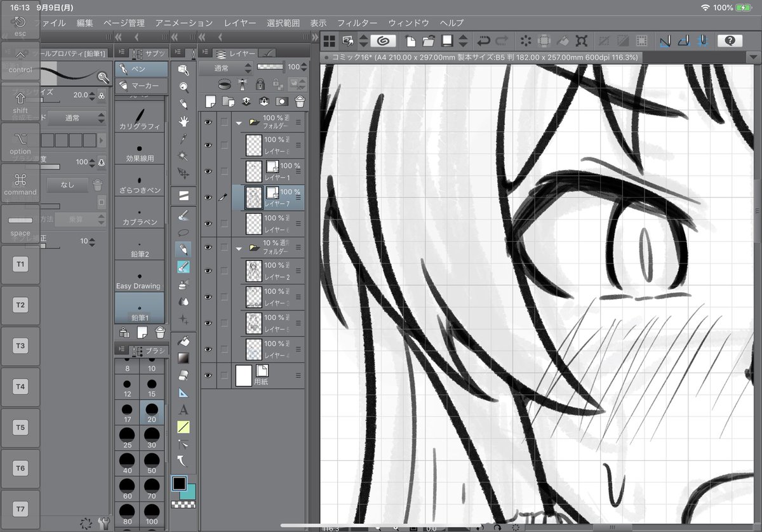Collapse the top 100% folder triangle
Image resolution: width=762 pixels, height=532 pixels.
[239, 123]
